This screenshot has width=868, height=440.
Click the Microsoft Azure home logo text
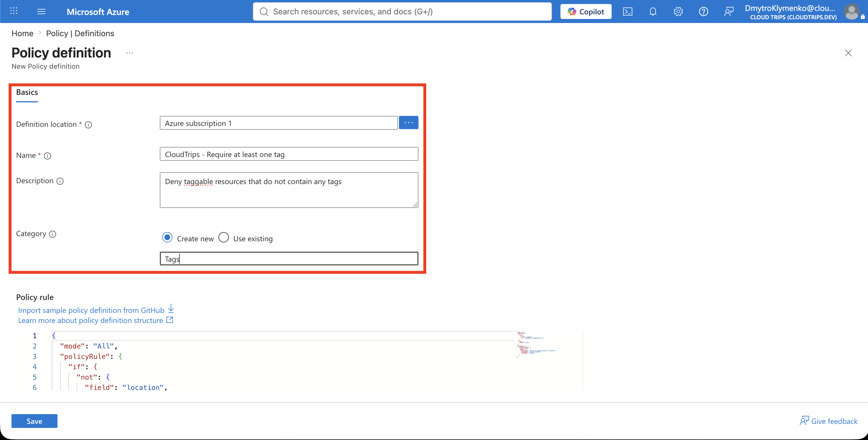coord(98,12)
